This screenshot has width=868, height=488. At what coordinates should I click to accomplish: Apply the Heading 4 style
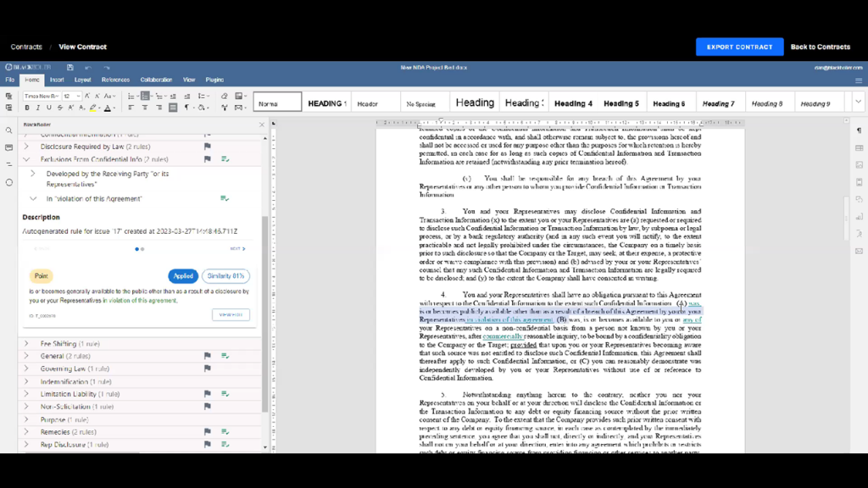(573, 103)
